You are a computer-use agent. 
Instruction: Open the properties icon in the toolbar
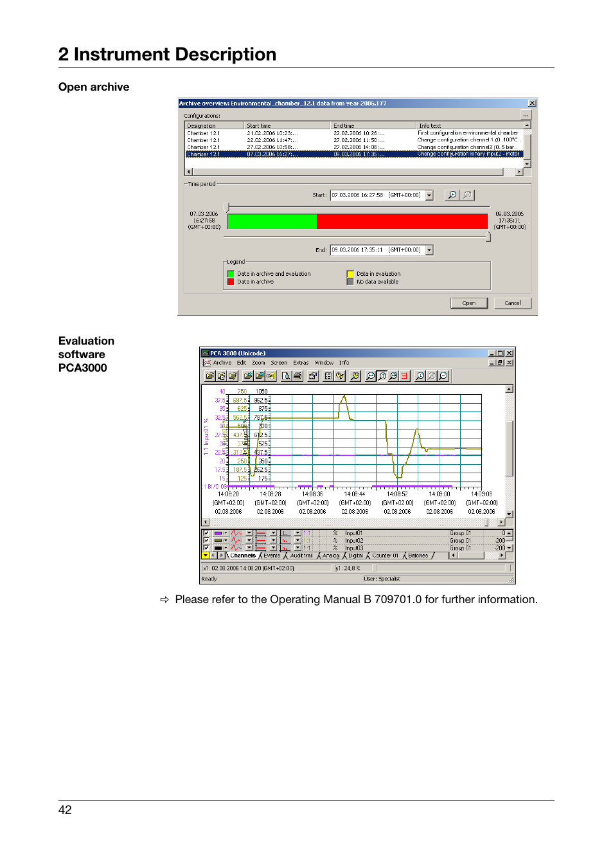pos(313,376)
